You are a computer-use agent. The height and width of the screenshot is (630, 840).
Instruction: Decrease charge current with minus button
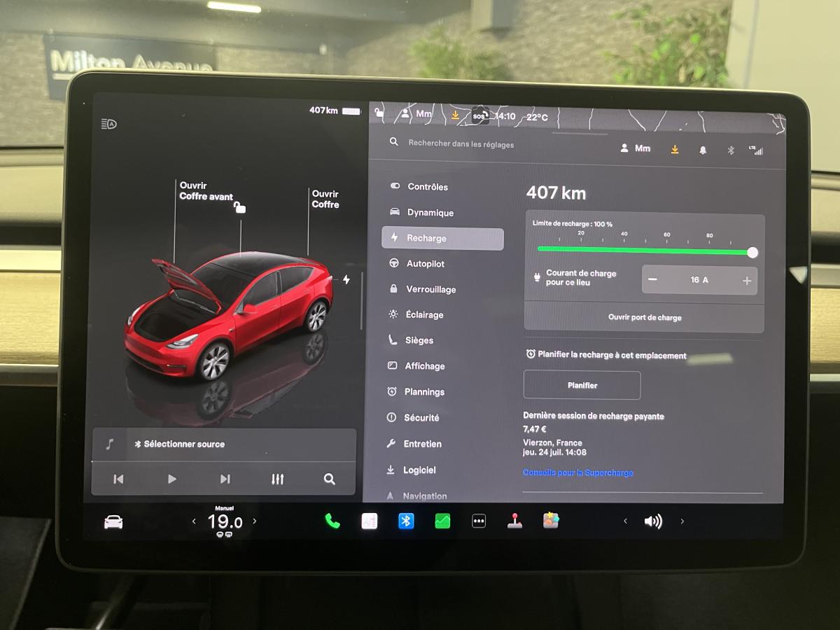(652, 280)
